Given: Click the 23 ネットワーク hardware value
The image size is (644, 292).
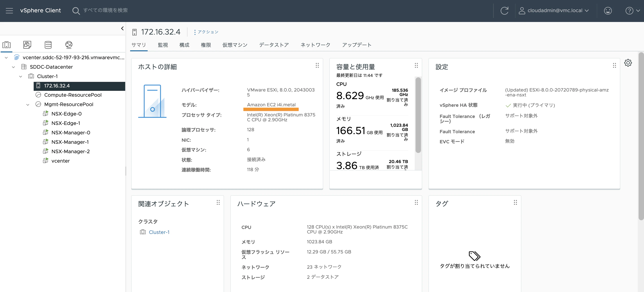Looking at the screenshot, I should point(324,267).
